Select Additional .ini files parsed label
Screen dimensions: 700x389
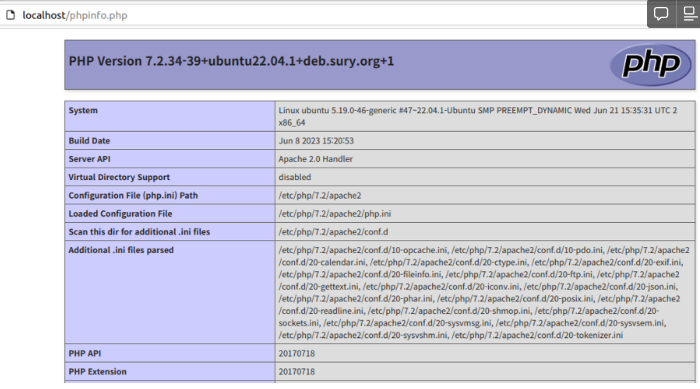[x=121, y=250]
